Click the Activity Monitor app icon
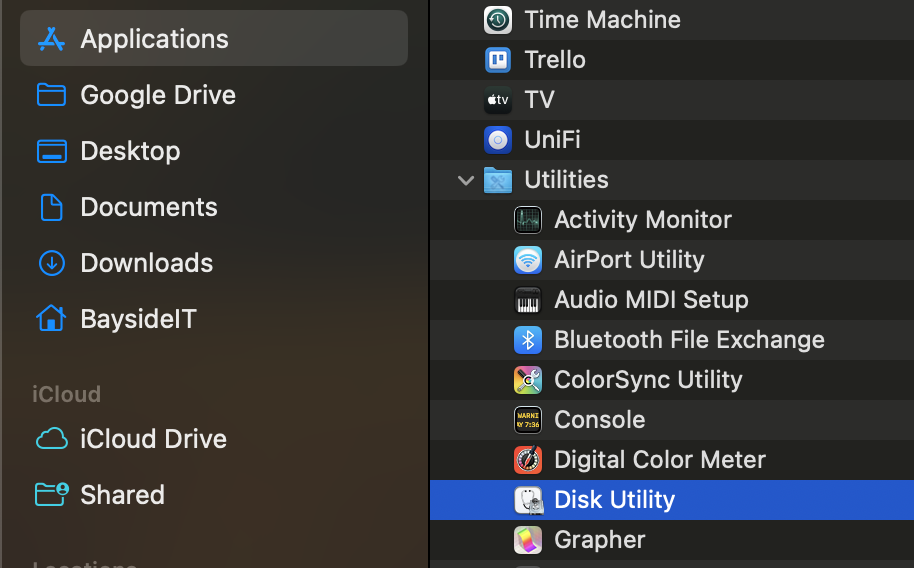Image resolution: width=914 pixels, height=568 pixels. click(x=527, y=220)
